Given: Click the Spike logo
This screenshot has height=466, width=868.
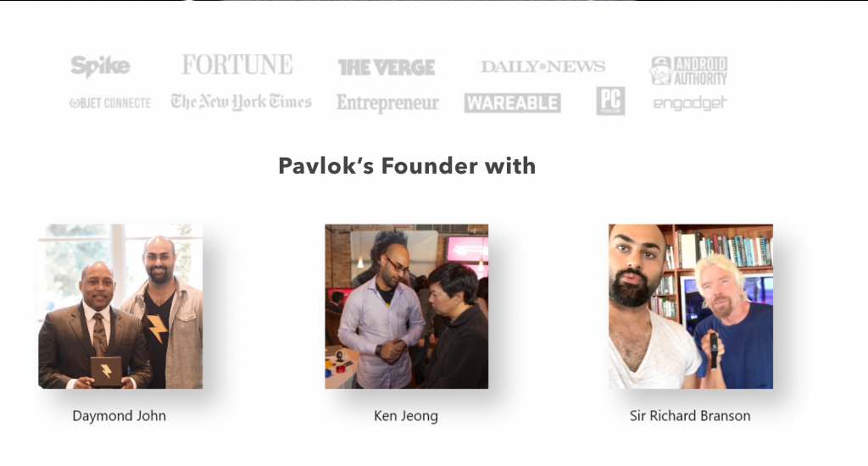Looking at the screenshot, I should [x=100, y=66].
